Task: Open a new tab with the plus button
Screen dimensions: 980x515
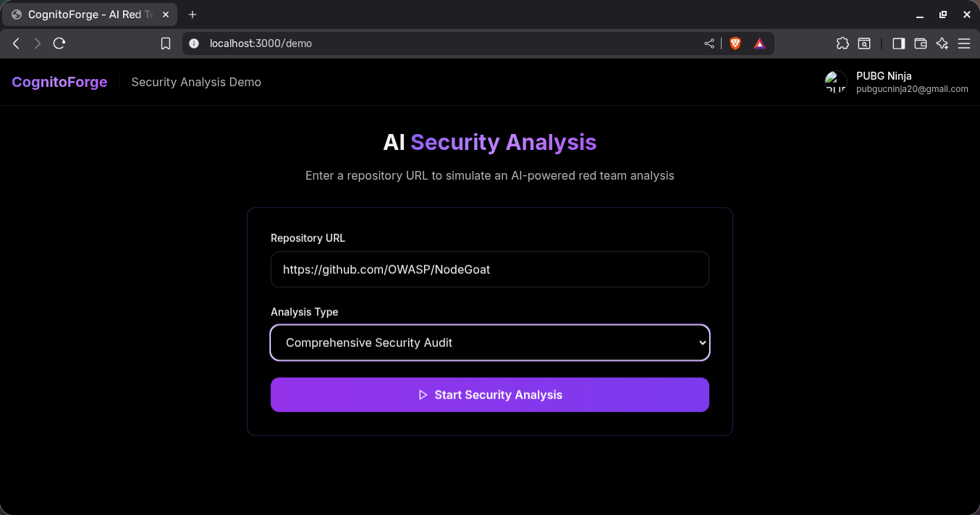Action: coord(193,14)
